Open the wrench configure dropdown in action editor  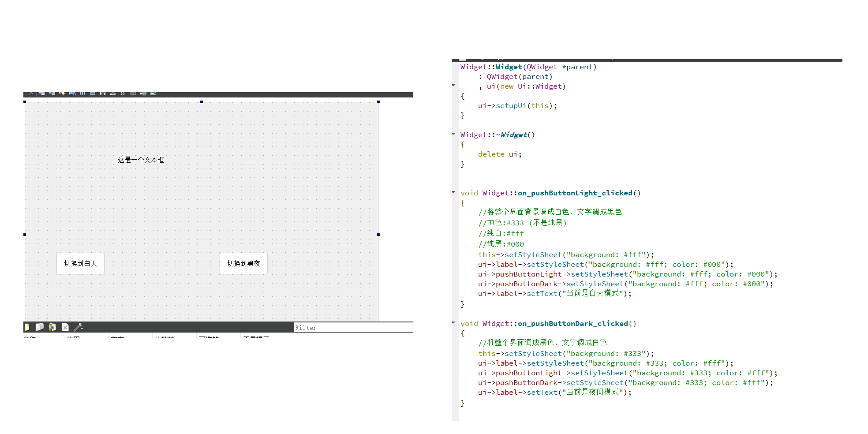pyautogui.click(x=78, y=327)
